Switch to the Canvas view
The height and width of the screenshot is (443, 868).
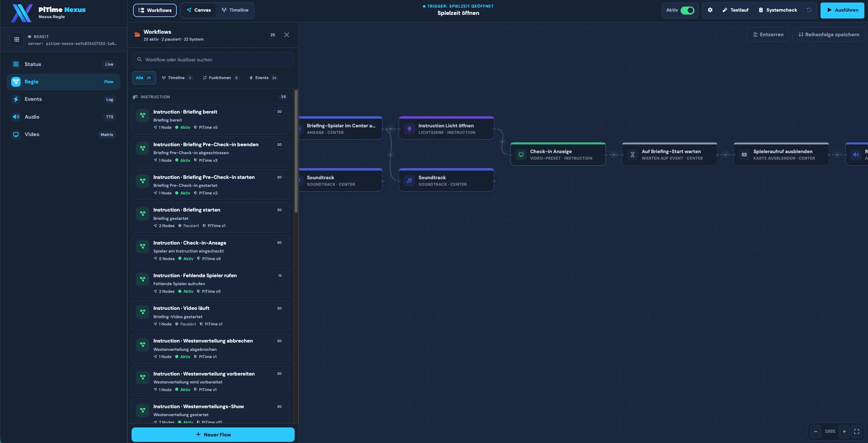(199, 10)
